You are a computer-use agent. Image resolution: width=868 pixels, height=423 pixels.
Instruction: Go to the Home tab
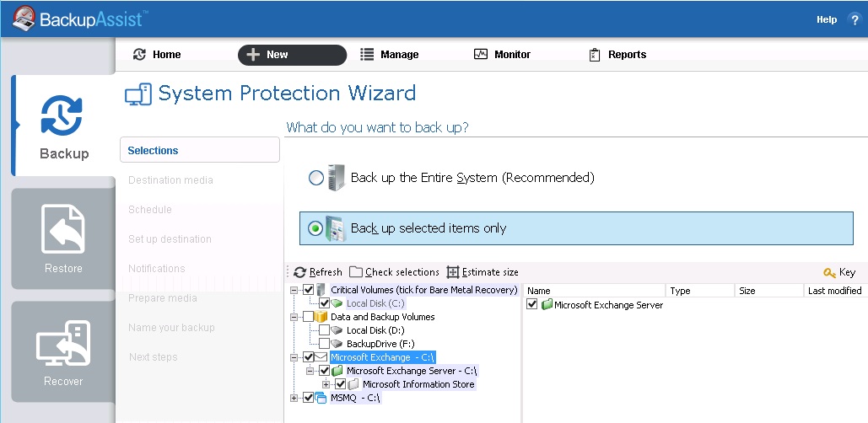(x=158, y=55)
